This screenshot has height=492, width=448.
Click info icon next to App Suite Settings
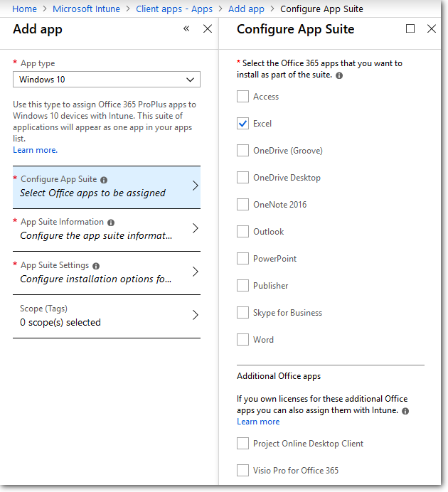96,266
